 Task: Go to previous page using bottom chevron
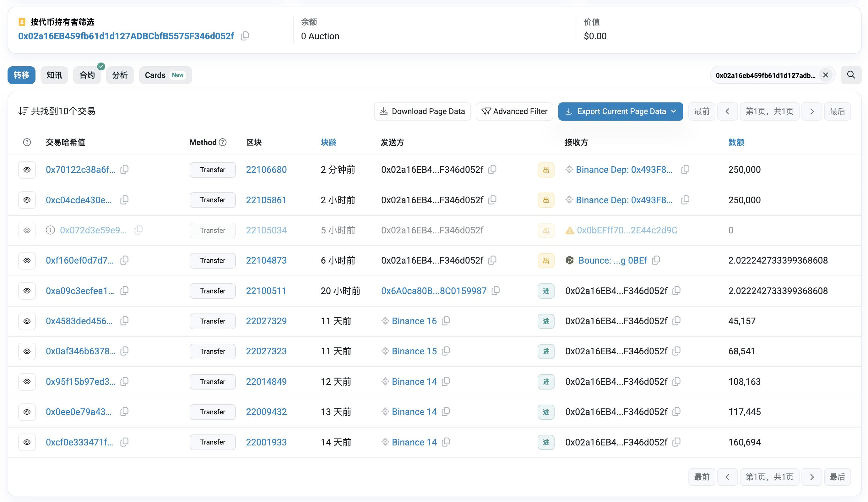click(x=727, y=477)
